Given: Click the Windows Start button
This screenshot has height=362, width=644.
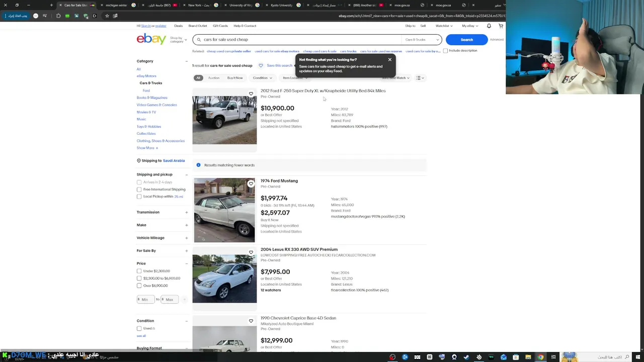Looking at the screenshot, I should point(638,357).
